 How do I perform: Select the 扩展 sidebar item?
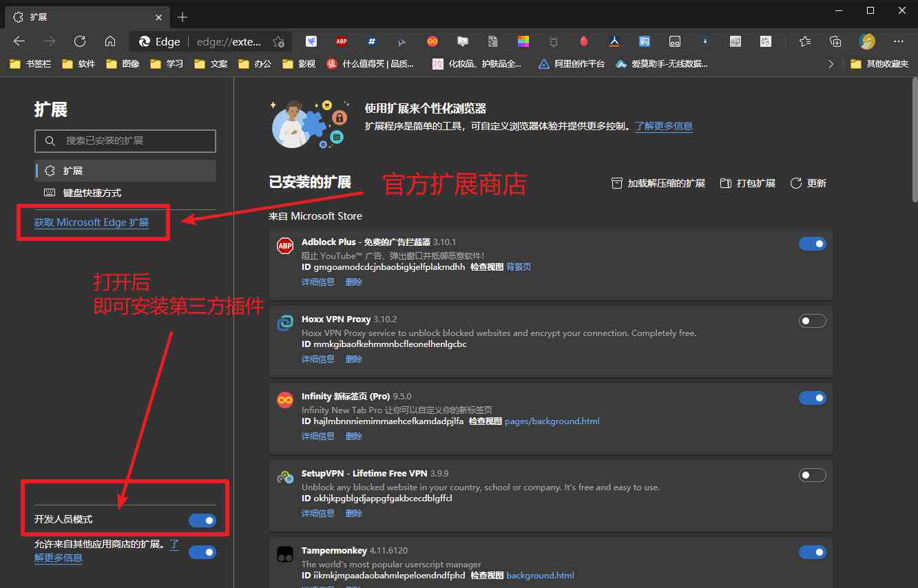tap(125, 171)
